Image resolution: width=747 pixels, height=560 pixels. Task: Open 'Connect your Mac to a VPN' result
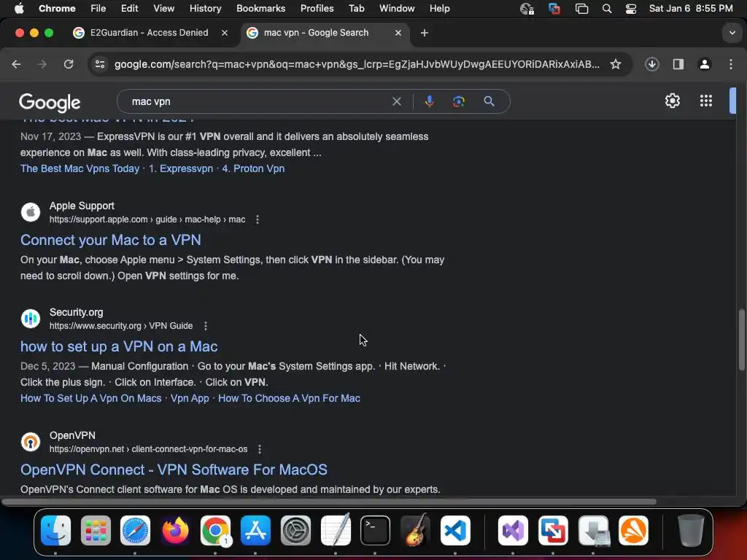[x=111, y=239]
